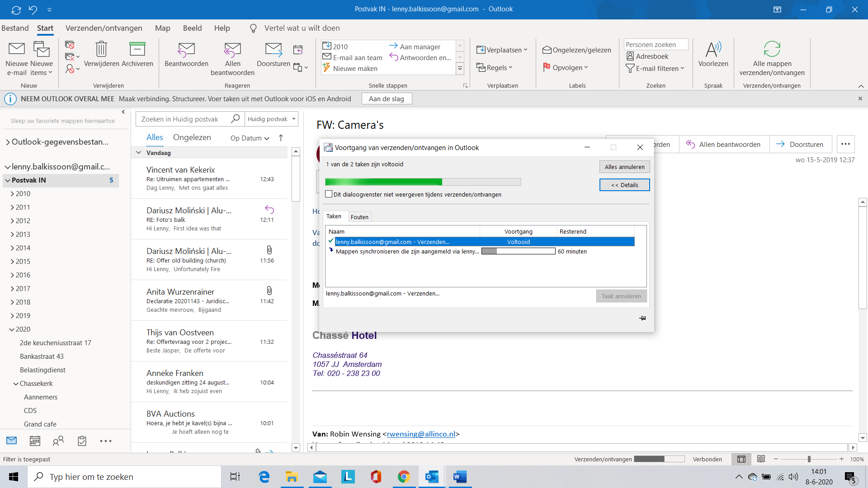Click Adresboek icon in ribbon
The image size is (868, 488).
[x=630, y=56]
